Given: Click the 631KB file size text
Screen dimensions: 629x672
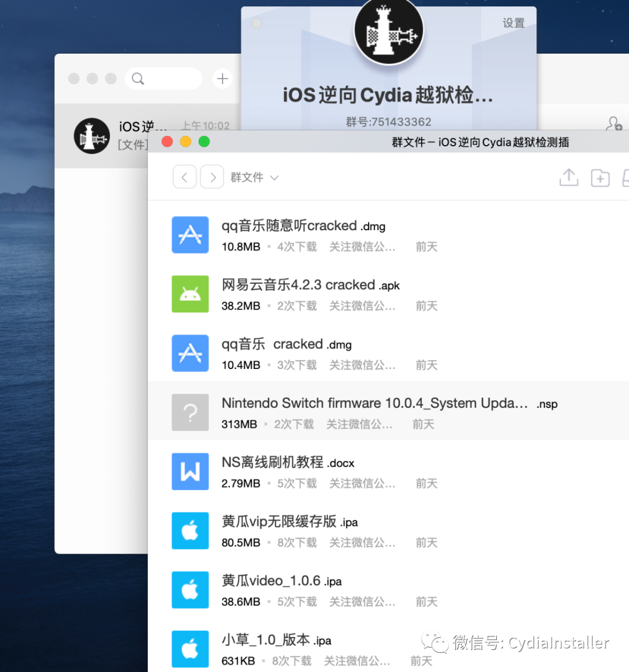Looking at the screenshot, I should 238,661.
